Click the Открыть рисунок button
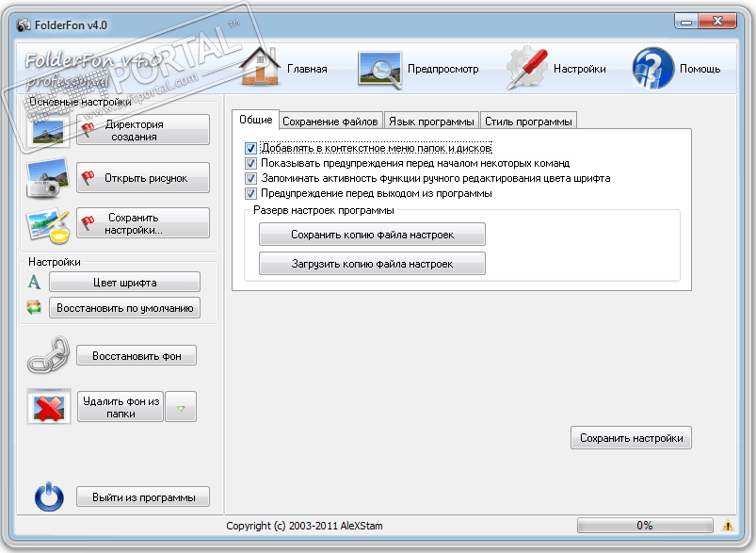756x553 pixels. [143, 177]
